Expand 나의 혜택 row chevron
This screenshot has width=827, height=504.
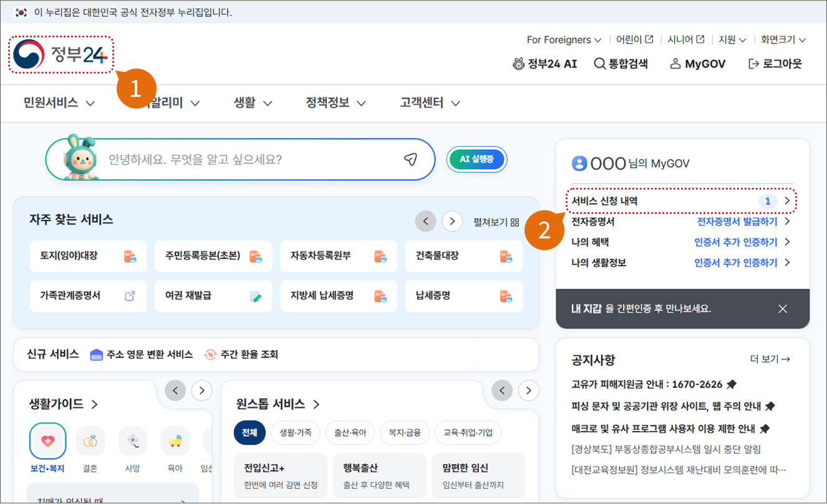[787, 242]
